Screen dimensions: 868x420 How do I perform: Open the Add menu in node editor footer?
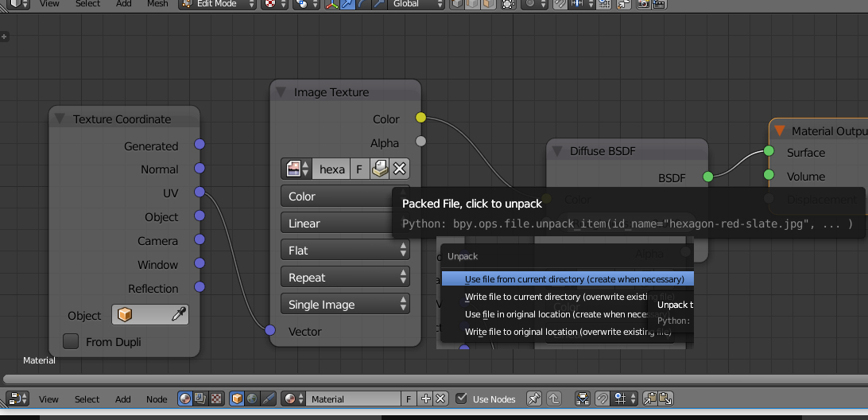[x=122, y=399]
